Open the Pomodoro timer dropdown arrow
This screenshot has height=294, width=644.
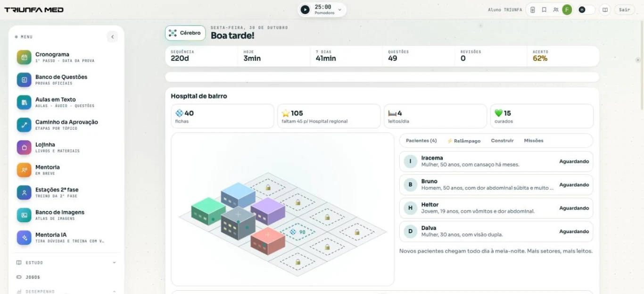tap(339, 9)
